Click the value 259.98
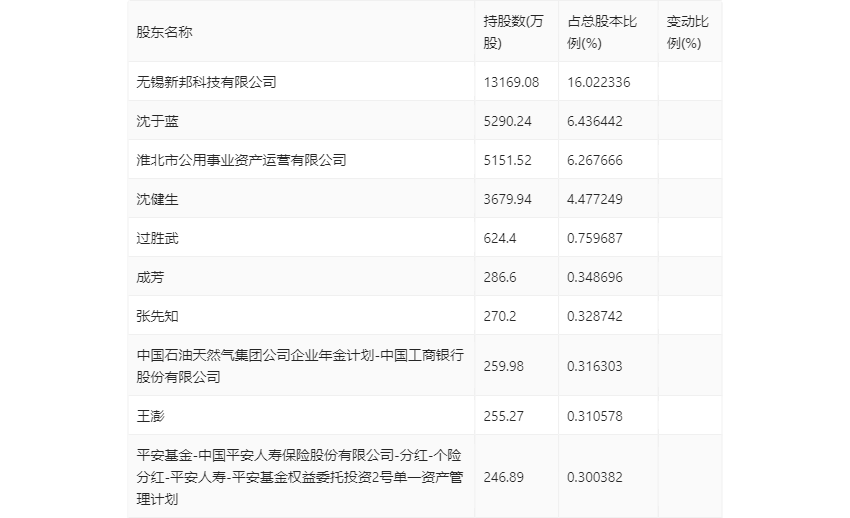The image size is (850, 518). 504,366
